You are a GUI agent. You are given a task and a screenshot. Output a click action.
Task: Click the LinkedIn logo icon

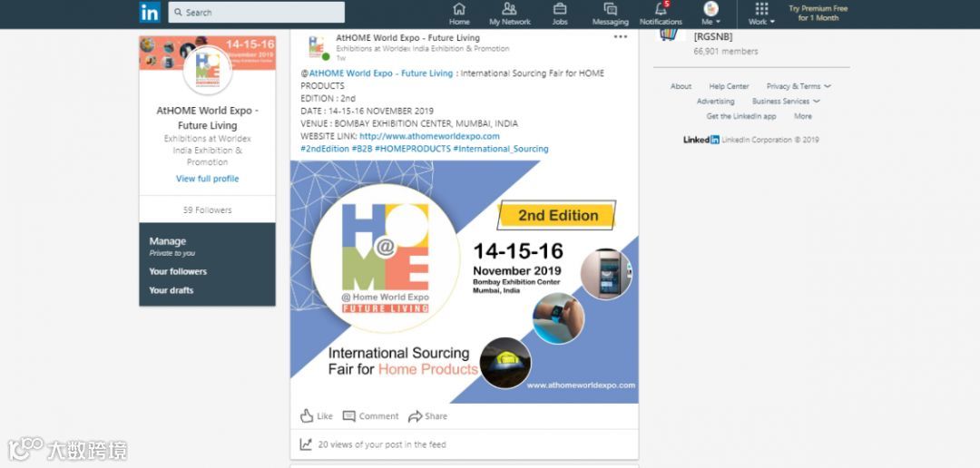coord(150,13)
